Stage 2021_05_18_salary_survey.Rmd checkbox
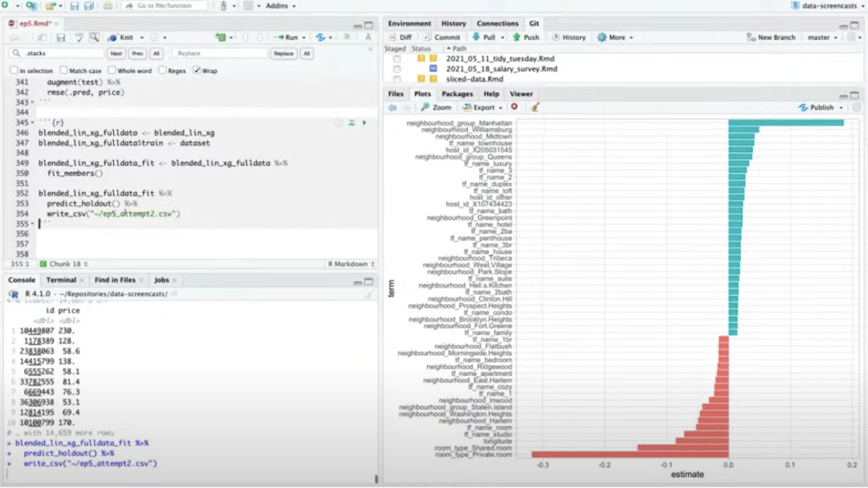This screenshot has width=868, height=488. [397, 69]
